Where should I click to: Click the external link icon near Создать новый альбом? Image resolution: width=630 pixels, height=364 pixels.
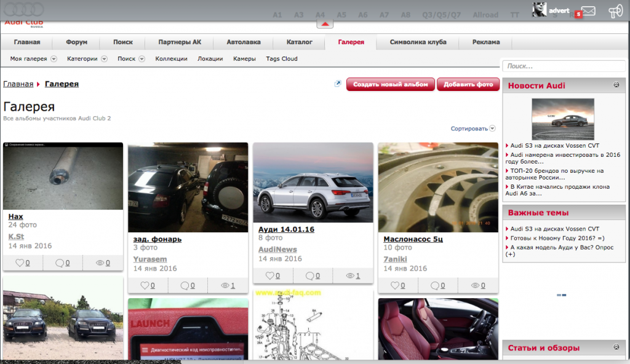[338, 84]
